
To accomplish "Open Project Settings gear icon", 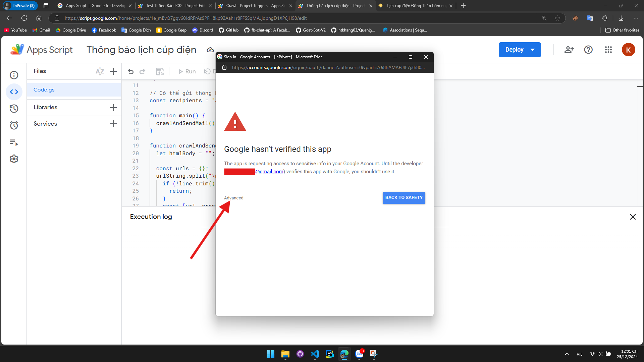I will 14,159.
